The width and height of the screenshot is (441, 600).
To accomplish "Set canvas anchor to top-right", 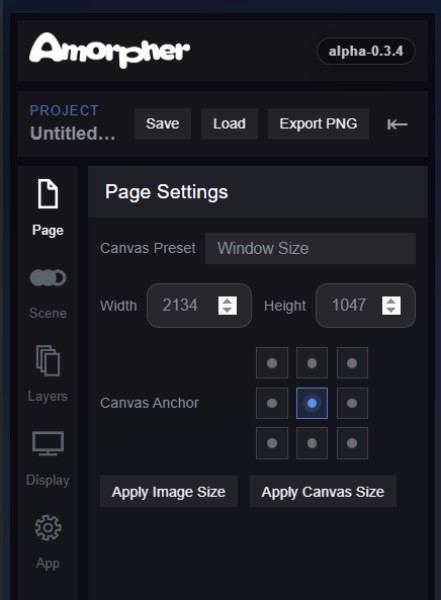I will pyautogui.click(x=352, y=363).
